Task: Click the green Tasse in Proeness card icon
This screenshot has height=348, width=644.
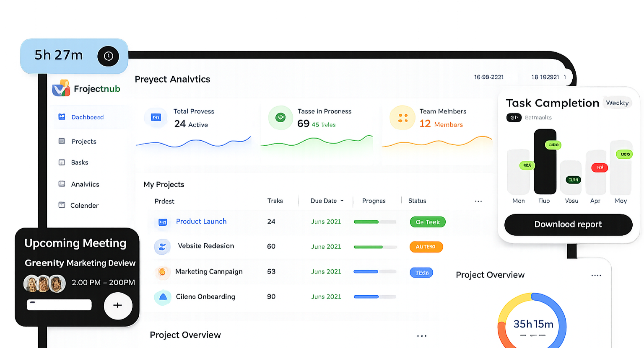Action: [280, 118]
